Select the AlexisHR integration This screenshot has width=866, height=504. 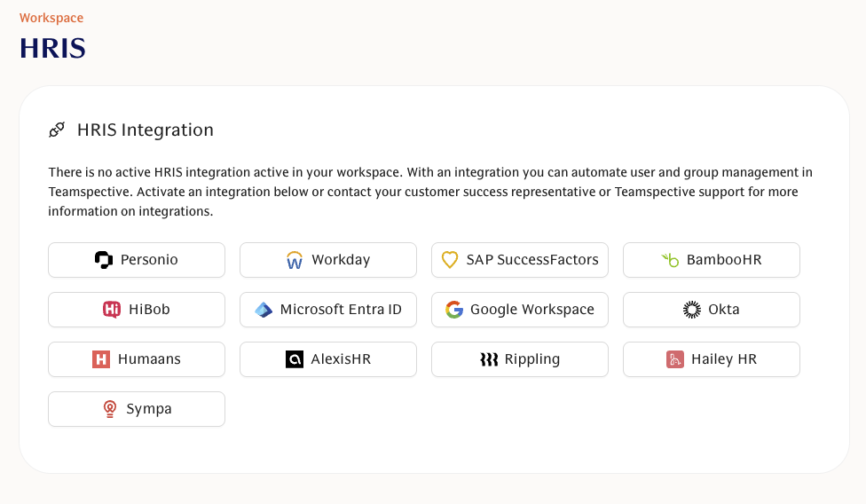(x=328, y=359)
